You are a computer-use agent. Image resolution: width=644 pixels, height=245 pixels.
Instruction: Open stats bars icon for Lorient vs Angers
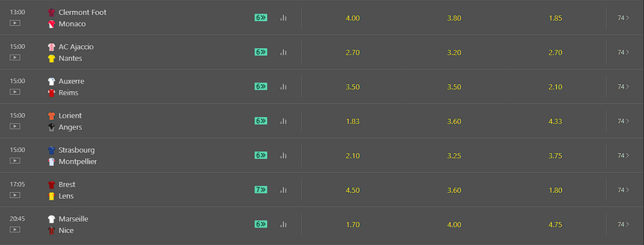click(x=283, y=121)
